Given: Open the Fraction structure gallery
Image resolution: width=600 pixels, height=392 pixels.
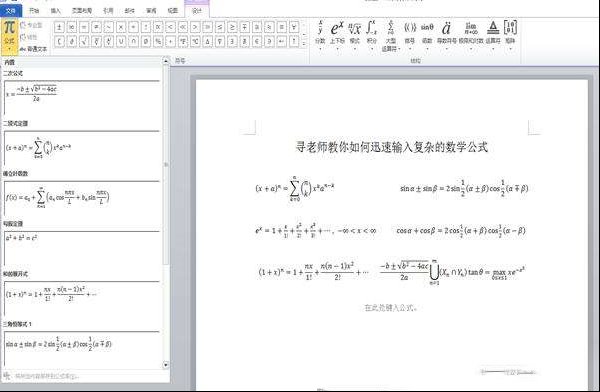Looking at the screenshot, I should (x=320, y=34).
